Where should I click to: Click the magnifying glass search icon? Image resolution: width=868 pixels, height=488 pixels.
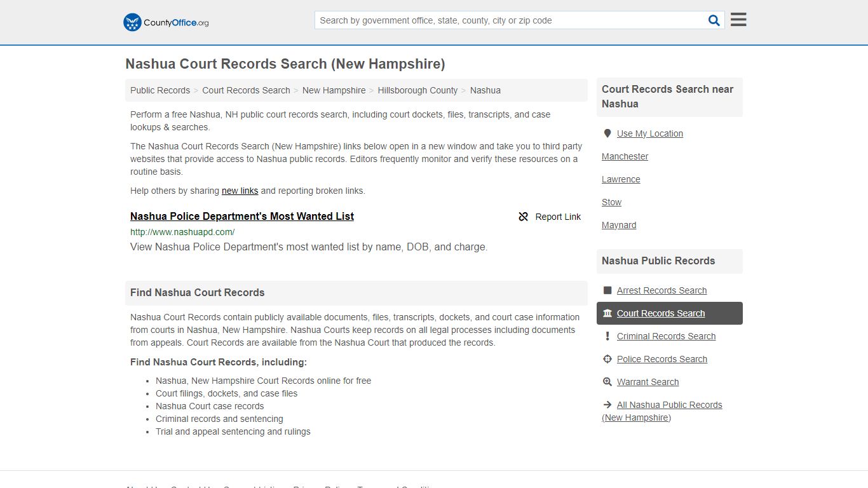coord(714,20)
